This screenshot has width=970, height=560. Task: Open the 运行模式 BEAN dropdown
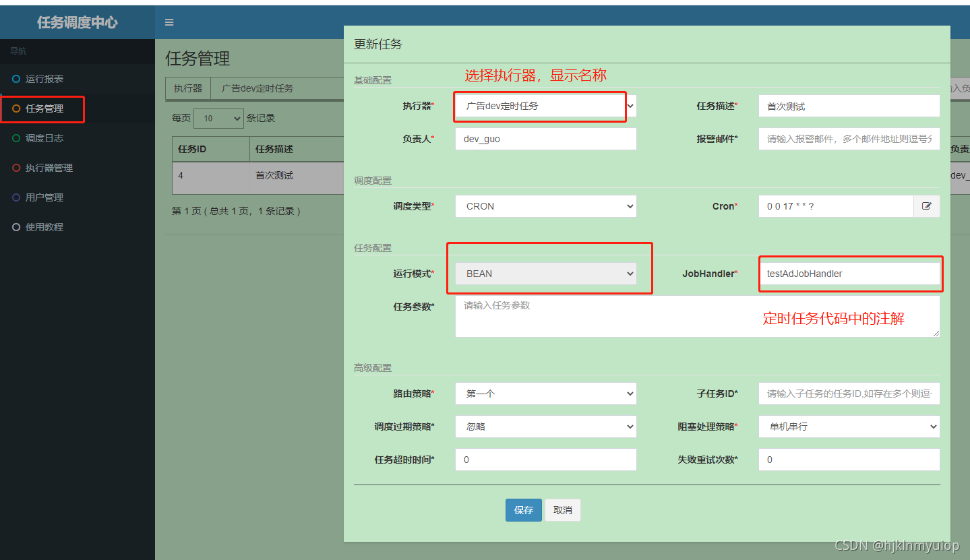[x=546, y=274]
